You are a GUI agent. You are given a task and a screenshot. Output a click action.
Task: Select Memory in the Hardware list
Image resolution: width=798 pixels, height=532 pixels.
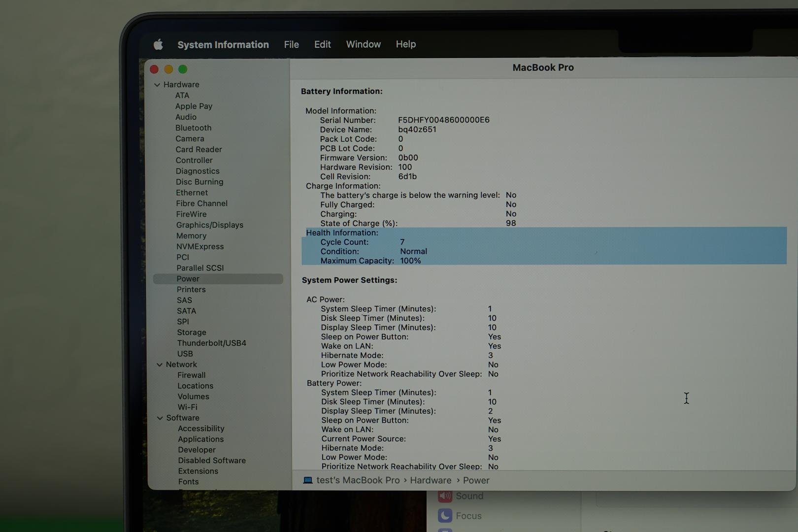[x=191, y=236]
